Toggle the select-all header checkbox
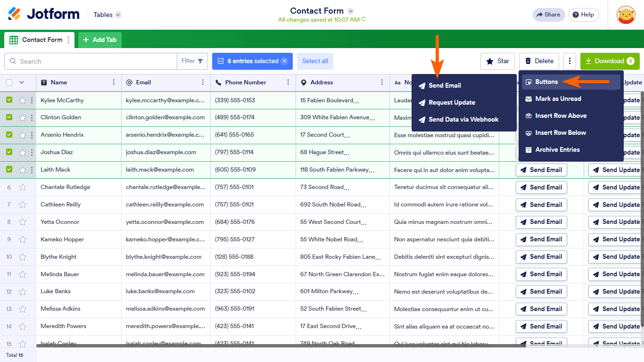 tap(9, 82)
